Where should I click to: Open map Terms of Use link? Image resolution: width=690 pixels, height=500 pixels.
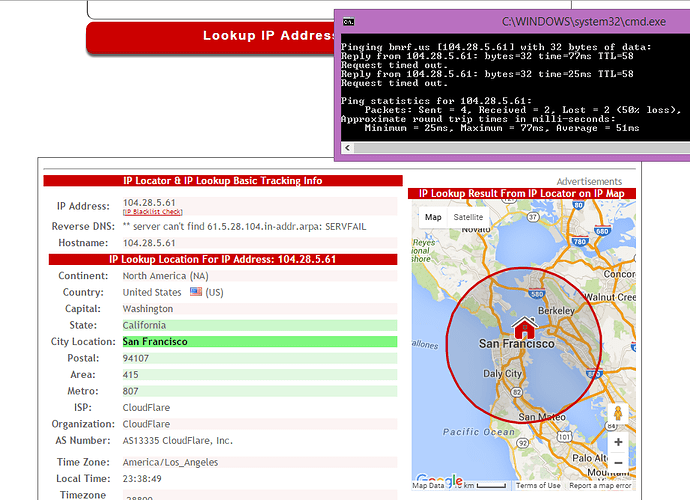tap(538, 486)
